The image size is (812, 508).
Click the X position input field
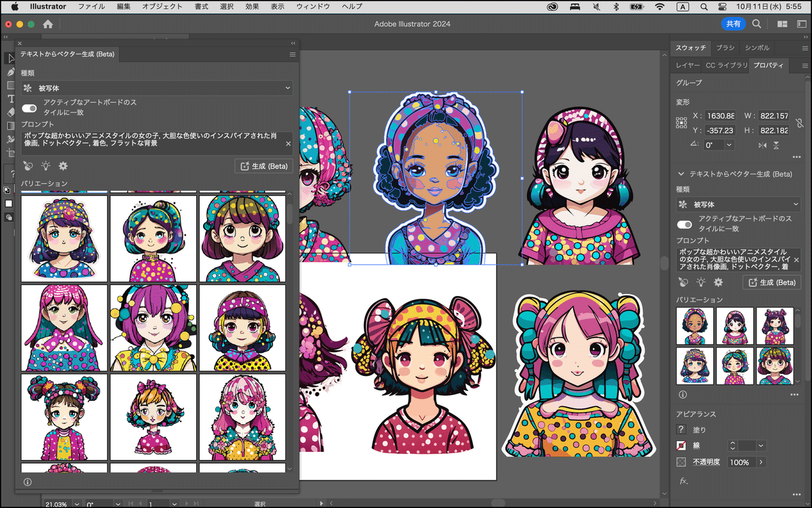719,116
